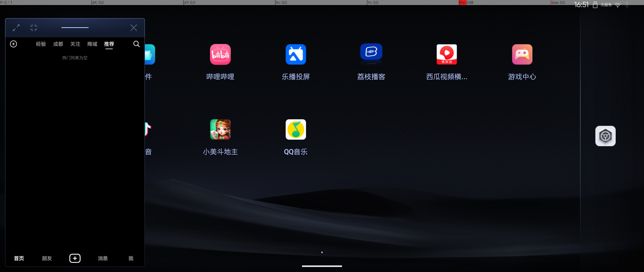Screen dimensions: 644x272
Task: Switch to the 经验 tab
Action: click(41, 44)
